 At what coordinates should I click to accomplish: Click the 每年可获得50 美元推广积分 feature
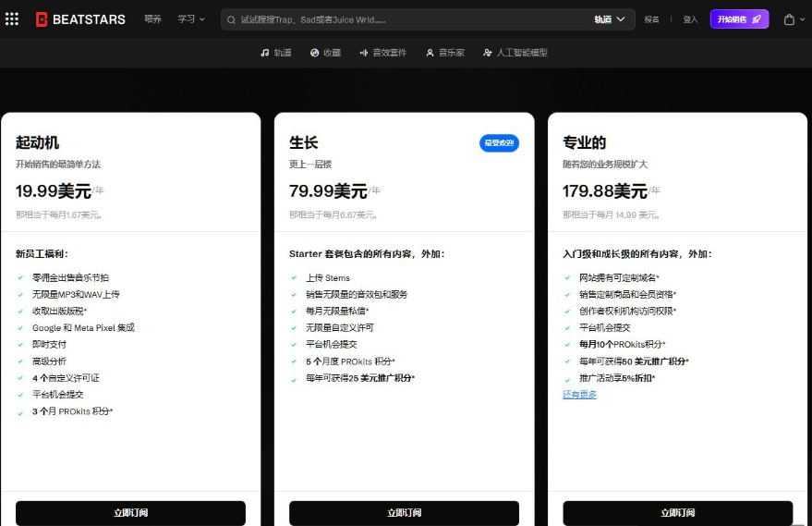(x=634, y=361)
